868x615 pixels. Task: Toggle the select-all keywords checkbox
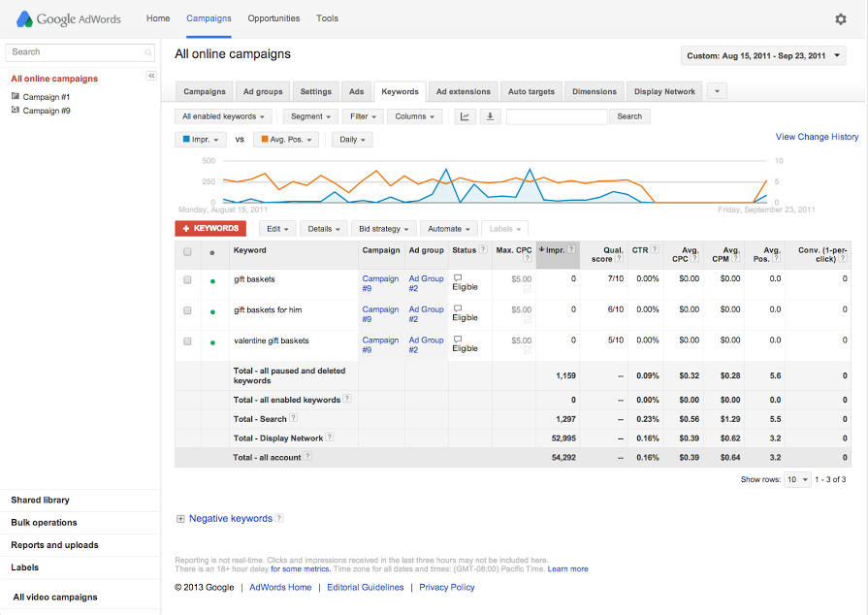tap(187, 251)
